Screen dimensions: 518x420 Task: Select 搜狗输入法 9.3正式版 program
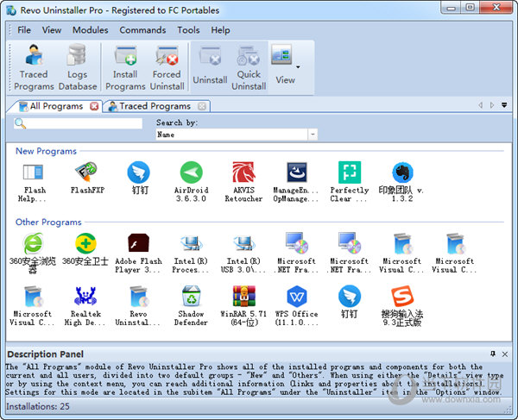[402, 306]
